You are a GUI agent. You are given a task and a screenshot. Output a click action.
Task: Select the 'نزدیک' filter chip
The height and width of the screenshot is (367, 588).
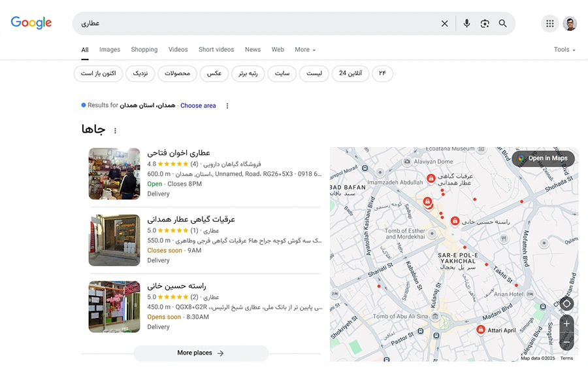pyautogui.click(x=140, y=73)
